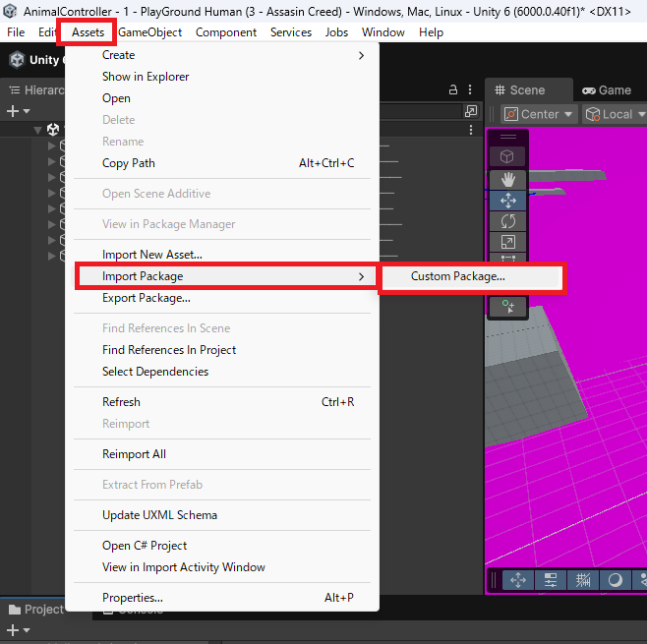Viewport: 647px width, 644px height.
Task: Select the Rotate tool
Action: point(507,221)
